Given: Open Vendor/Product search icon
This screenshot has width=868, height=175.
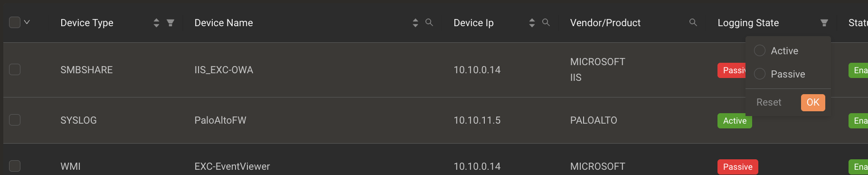Looking at the screenshot, I should [x=693, y=22].
